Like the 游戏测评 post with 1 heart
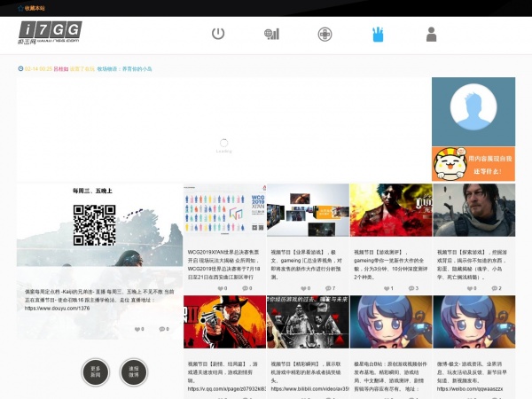532x399 pixels. tap(387, 288)
